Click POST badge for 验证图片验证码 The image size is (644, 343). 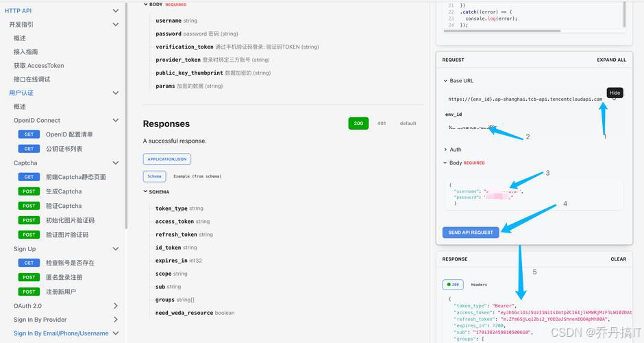(29, 235)
